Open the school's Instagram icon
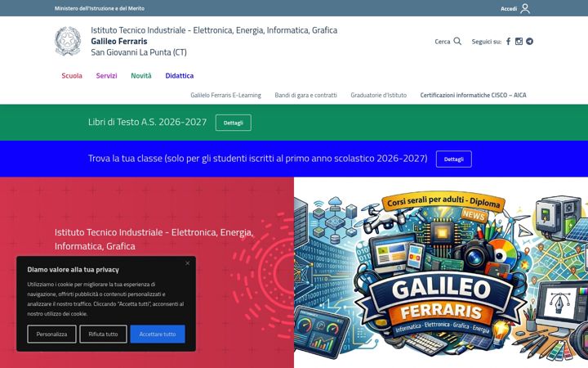The width and height of the screenshot is (588, 368). [519, 42]
